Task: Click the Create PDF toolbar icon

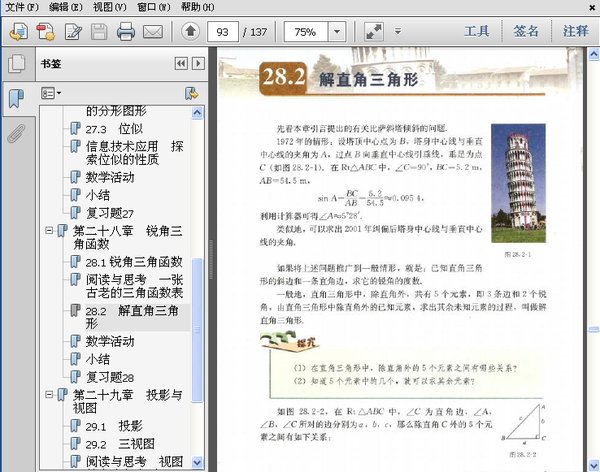Action: point(18,32)
